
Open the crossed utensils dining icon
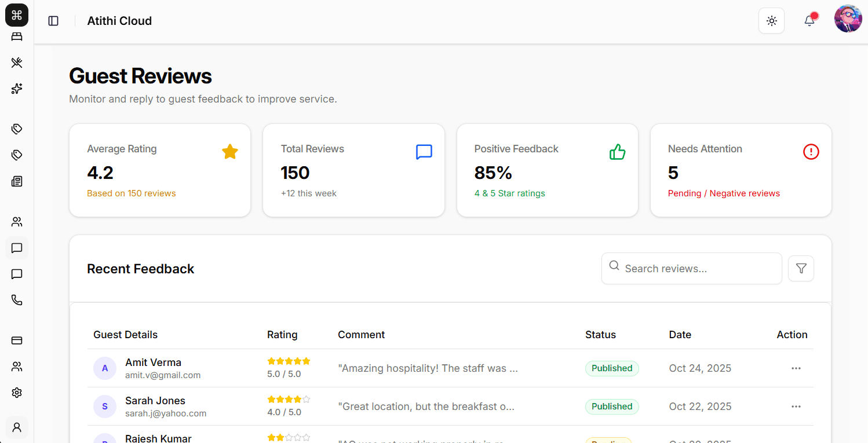tap(17, 63)
